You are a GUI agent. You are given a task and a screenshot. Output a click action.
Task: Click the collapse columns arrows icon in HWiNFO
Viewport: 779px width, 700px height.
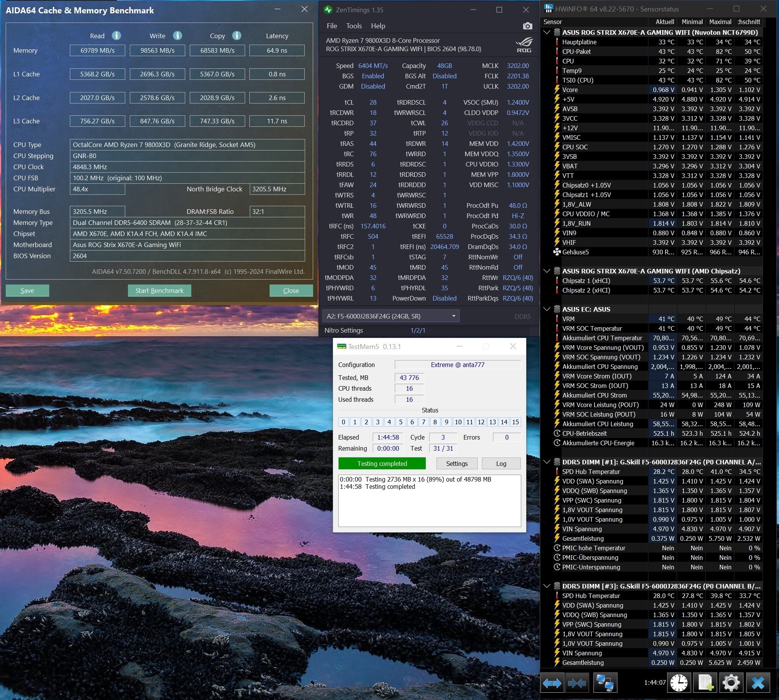[577, 683]
